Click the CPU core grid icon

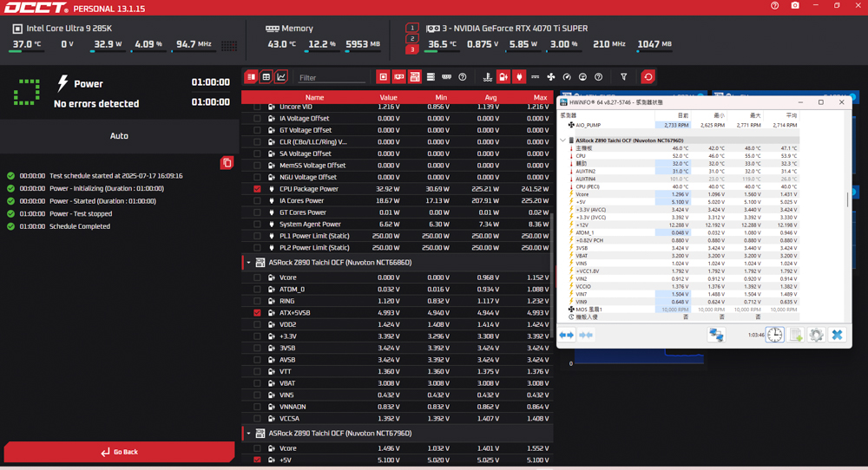coord(229,45)
